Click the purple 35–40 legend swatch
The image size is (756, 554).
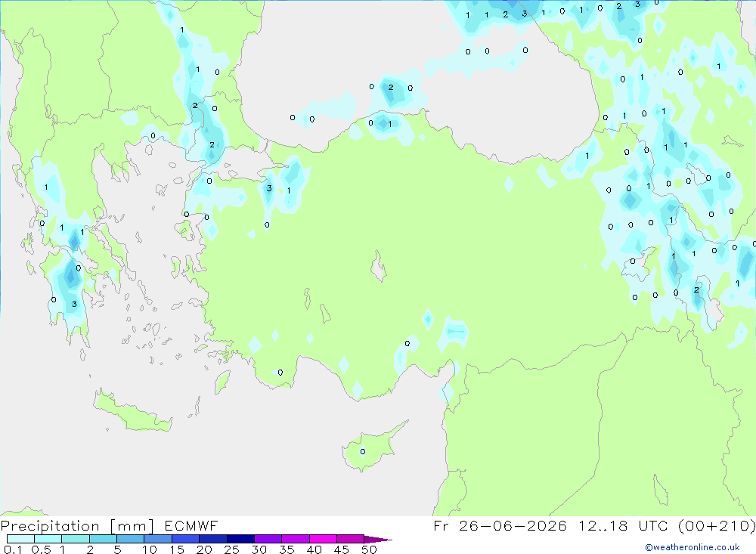point(296,539)
